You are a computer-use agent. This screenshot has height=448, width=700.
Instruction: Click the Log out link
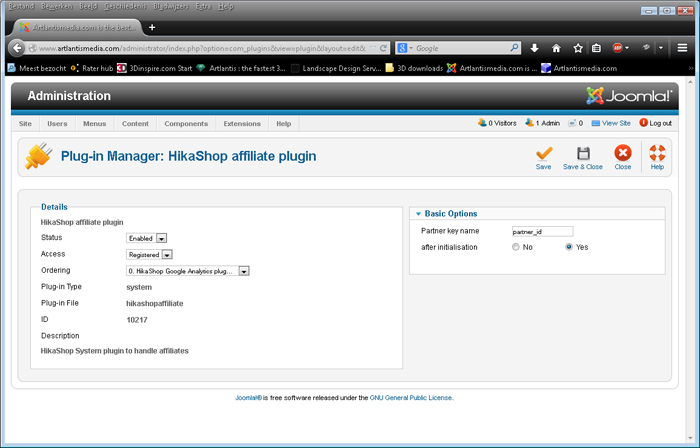point(655,123)
